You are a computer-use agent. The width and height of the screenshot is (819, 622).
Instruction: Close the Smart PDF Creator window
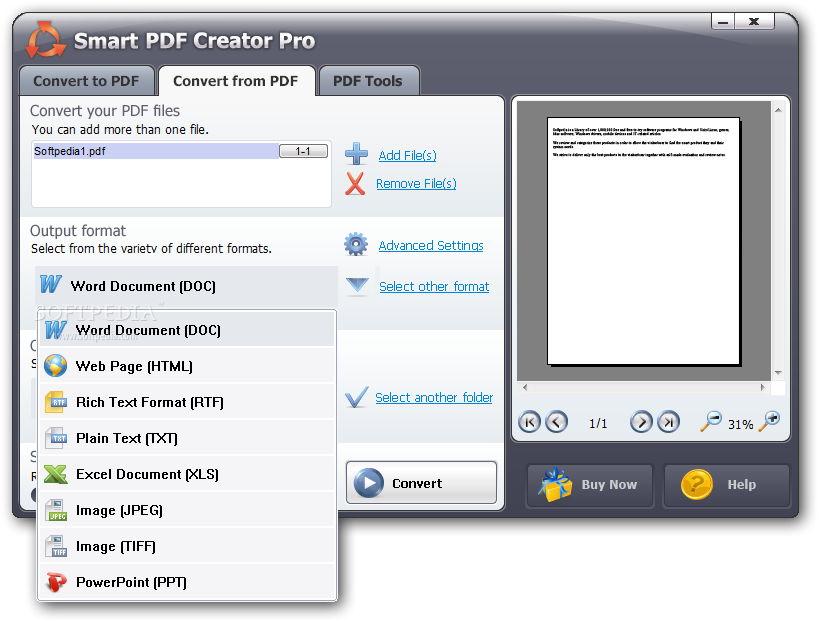point(754,21)
